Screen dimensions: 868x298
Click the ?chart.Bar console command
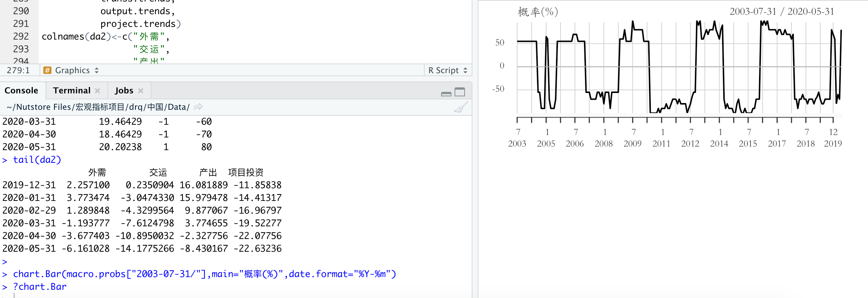(40, 287)
